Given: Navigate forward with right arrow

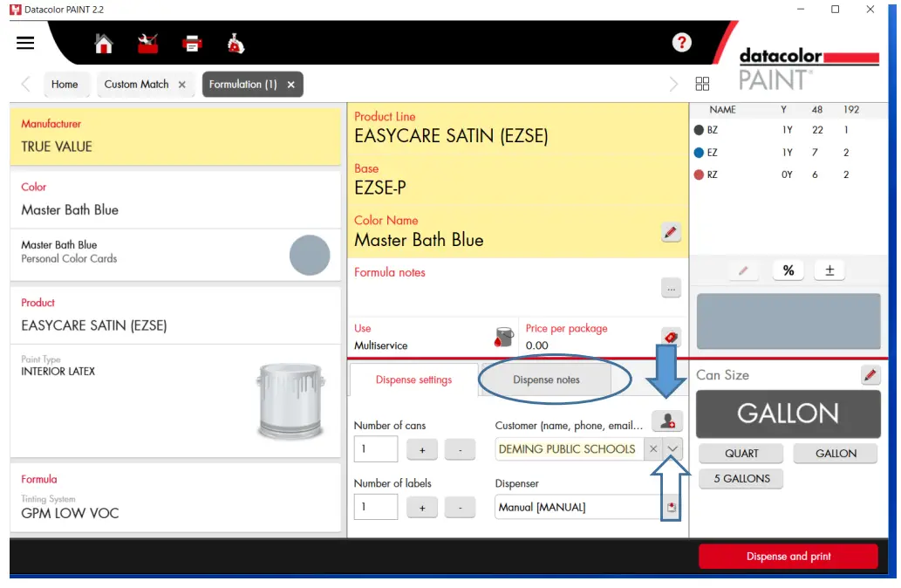Looking at the screenshot, I should [x=673, y=84].
